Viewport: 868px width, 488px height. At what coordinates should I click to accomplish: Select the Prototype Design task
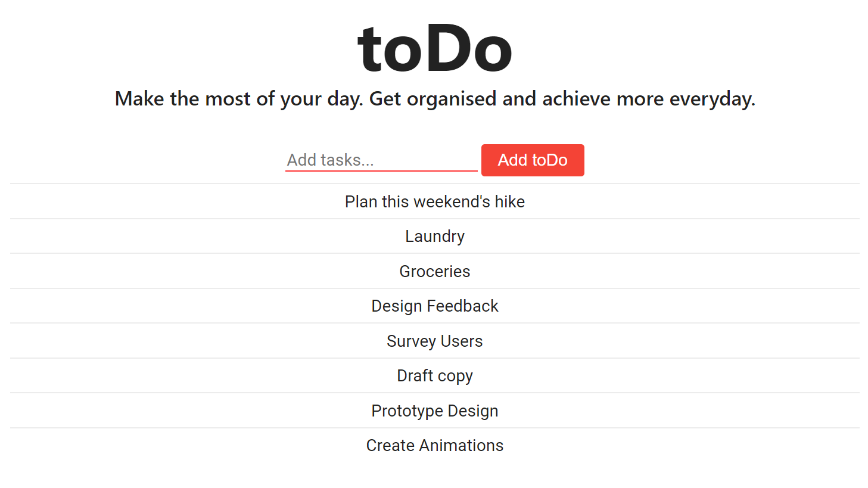coord(435,411)
